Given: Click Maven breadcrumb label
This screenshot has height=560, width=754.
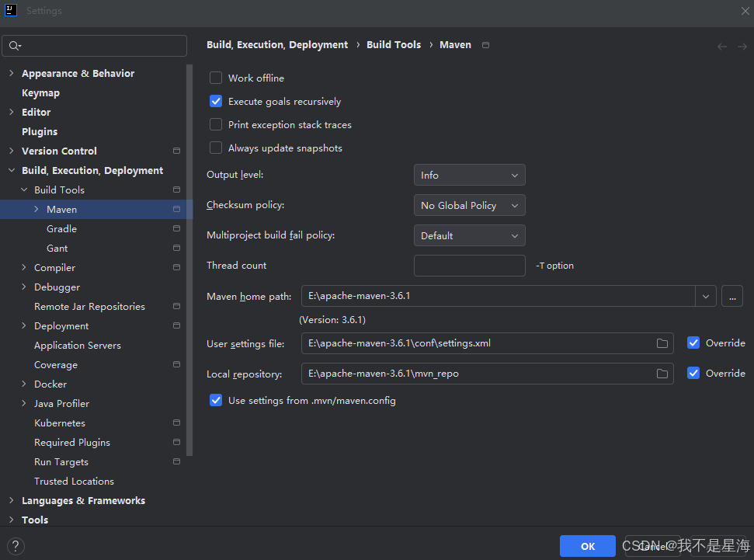Looking at the screenshot, I should [455, 45].
